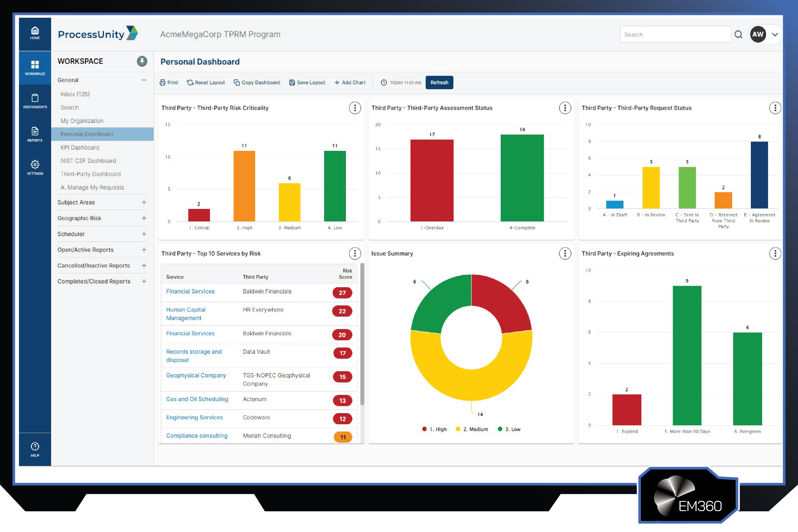
Task: Open the Reports section icon
Action: click(x=35, y=134)
